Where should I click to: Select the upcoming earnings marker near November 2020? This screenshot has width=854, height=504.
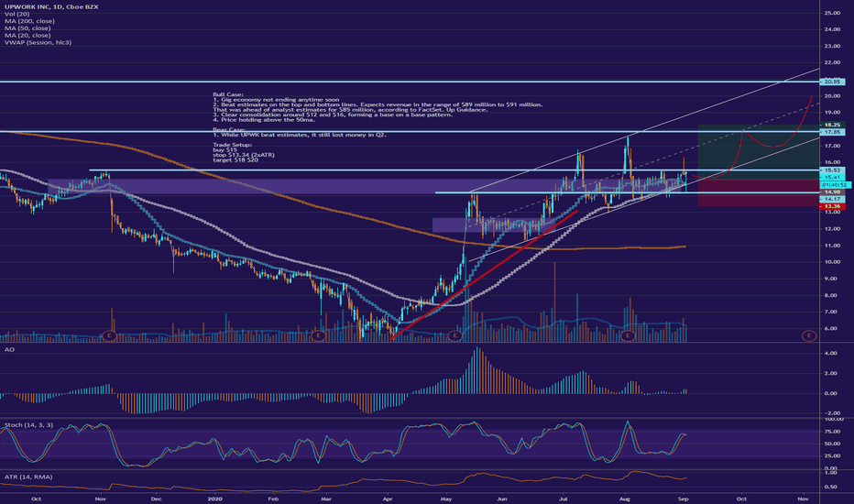click(x=809, y=335)
